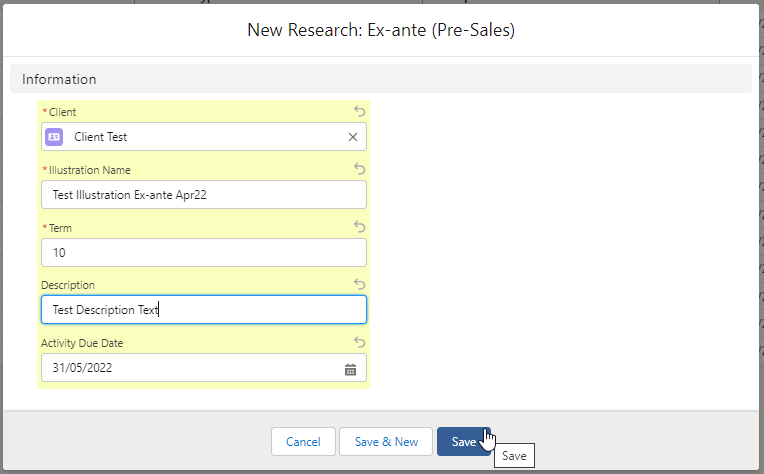Collapse the Information section header
Viewport: 764px width, 474px height.
60,79
